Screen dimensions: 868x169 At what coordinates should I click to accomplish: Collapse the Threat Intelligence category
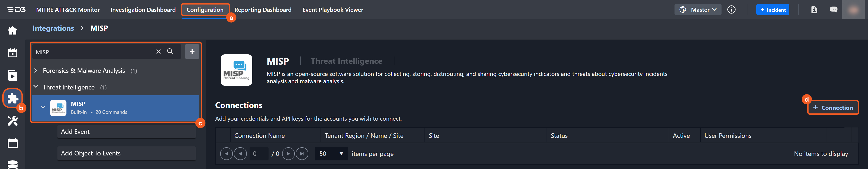[36, 87]
